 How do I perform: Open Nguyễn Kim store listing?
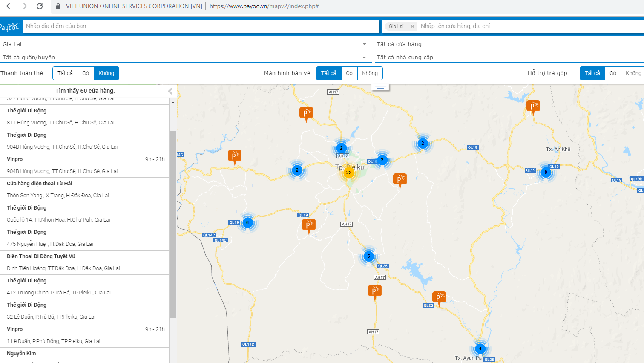point(21,354)
